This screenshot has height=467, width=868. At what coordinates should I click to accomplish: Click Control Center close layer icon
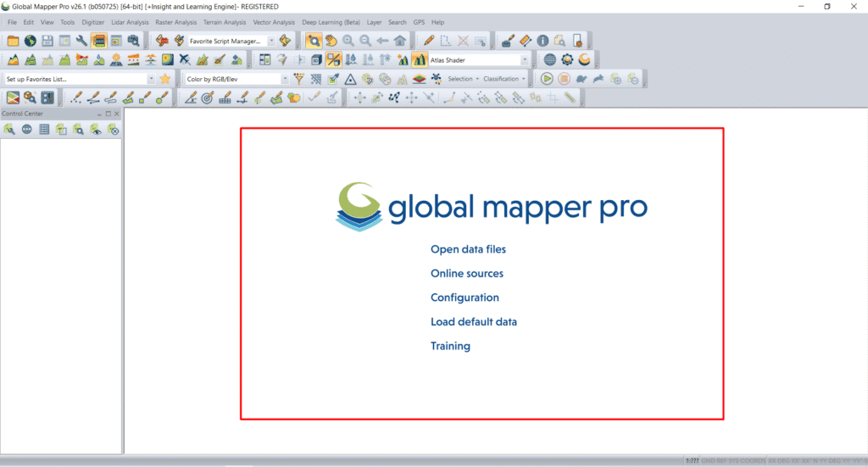tap(113, 130)
